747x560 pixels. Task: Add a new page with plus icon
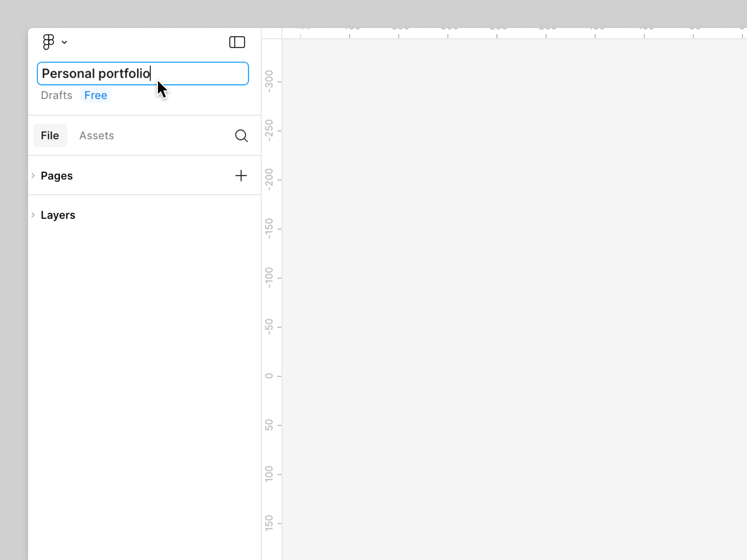click(x=241, y=176)
